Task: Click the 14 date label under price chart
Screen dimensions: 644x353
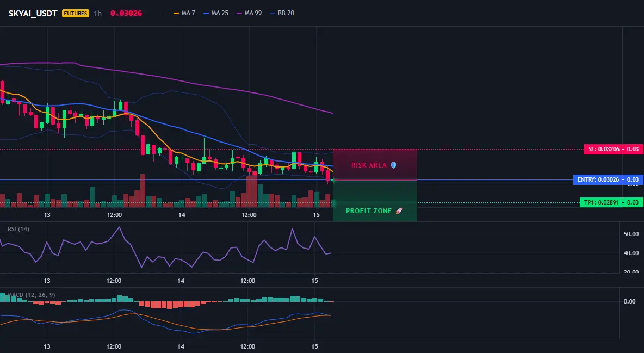Action: [182, 215]
